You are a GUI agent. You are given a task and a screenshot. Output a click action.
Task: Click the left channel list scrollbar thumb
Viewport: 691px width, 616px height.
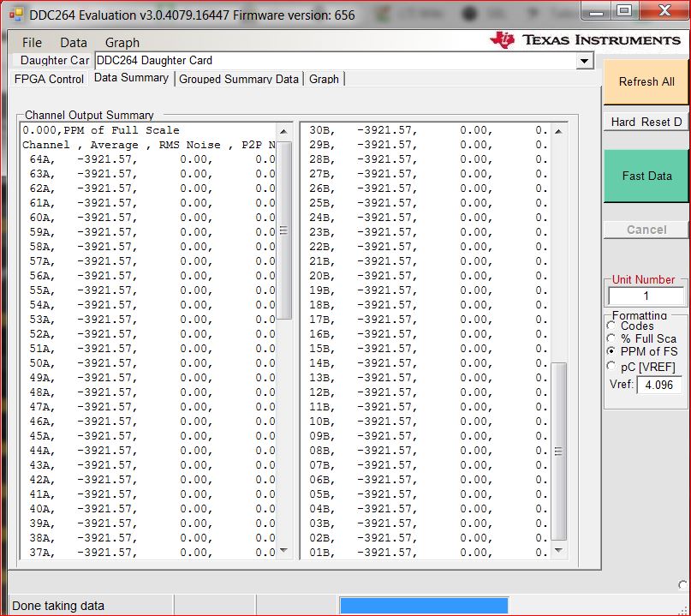pyautogui.click(x=283, y=230)
